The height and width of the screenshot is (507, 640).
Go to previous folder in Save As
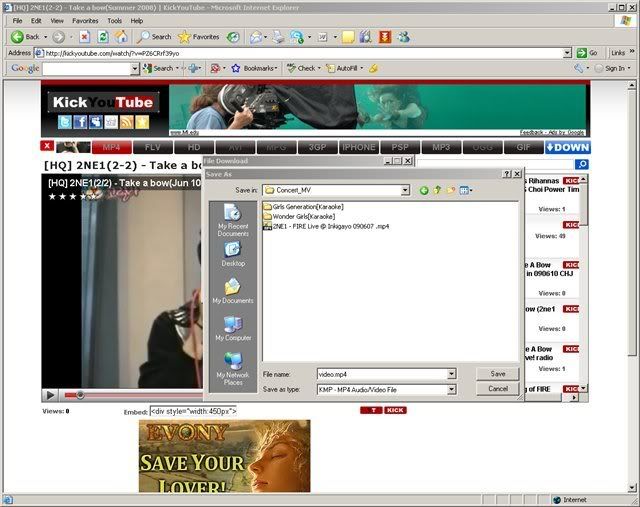click(x=424, y=190)
